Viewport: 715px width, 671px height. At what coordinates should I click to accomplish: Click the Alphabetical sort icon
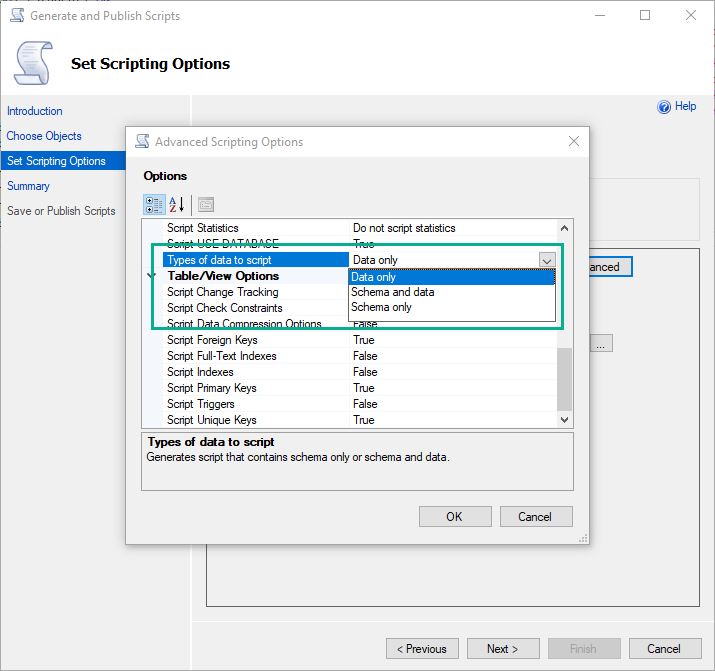pos(177,204)
